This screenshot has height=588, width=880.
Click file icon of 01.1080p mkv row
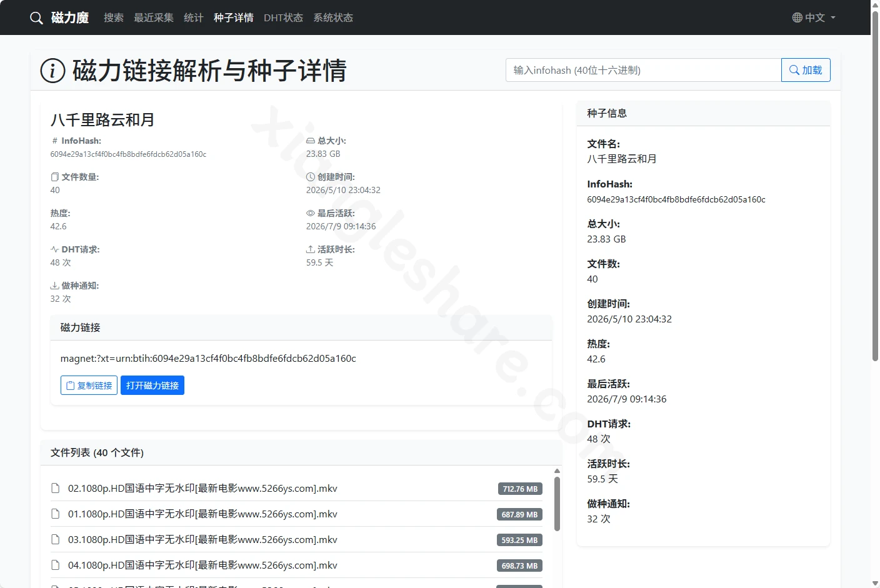point(56,514)
